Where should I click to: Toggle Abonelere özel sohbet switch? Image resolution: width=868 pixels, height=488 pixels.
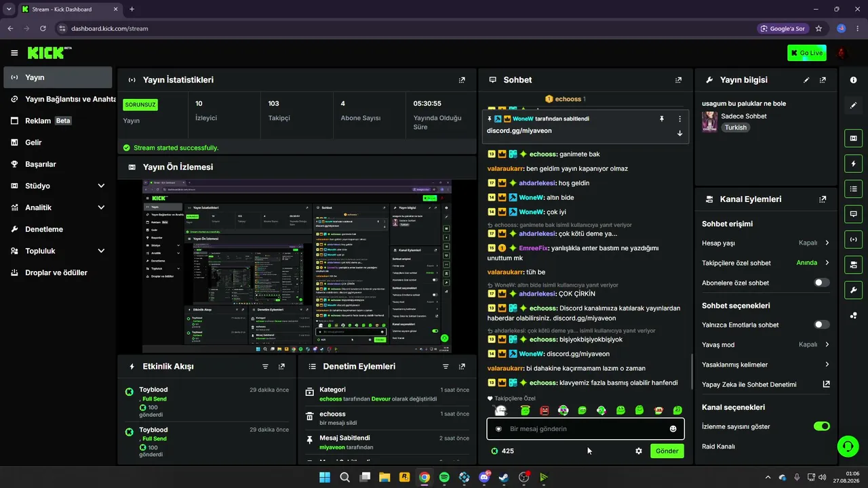(821, 283)
